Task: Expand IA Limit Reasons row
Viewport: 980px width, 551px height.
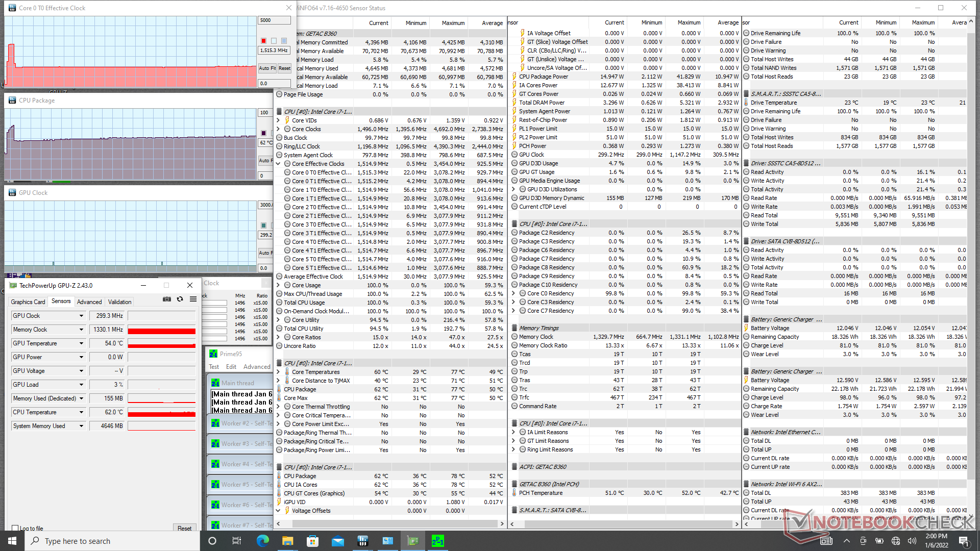Action: click(x=514, y=432)
